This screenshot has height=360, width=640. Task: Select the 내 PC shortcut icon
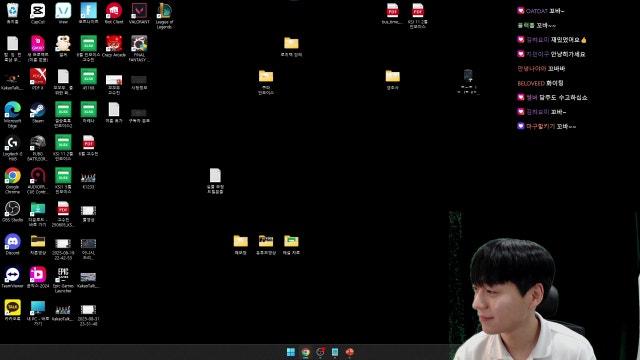tap(38, 313)
